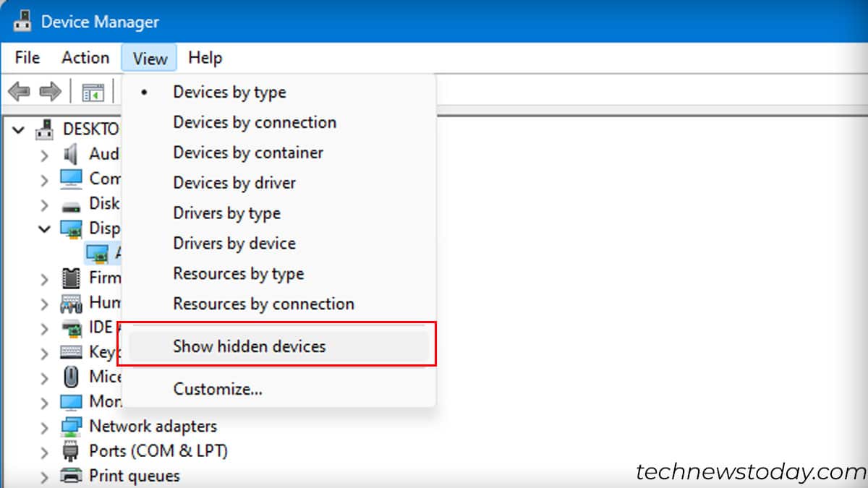The width and height of the screenshot is (868, 488).
Task: Select Drivers by device view
Action: [x=279, y=244]
